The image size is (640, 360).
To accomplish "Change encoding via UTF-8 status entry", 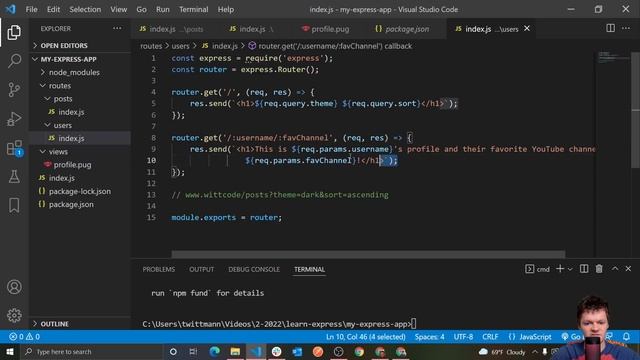I will (x=463, y=337).
